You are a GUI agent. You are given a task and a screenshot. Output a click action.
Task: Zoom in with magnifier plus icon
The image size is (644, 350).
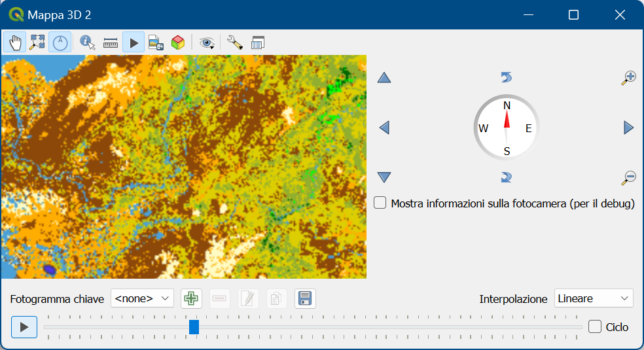(x=628, y=78)
